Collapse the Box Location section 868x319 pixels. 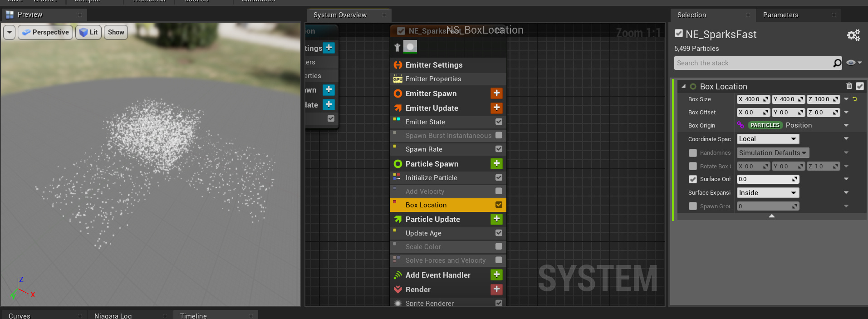point(683,86)
